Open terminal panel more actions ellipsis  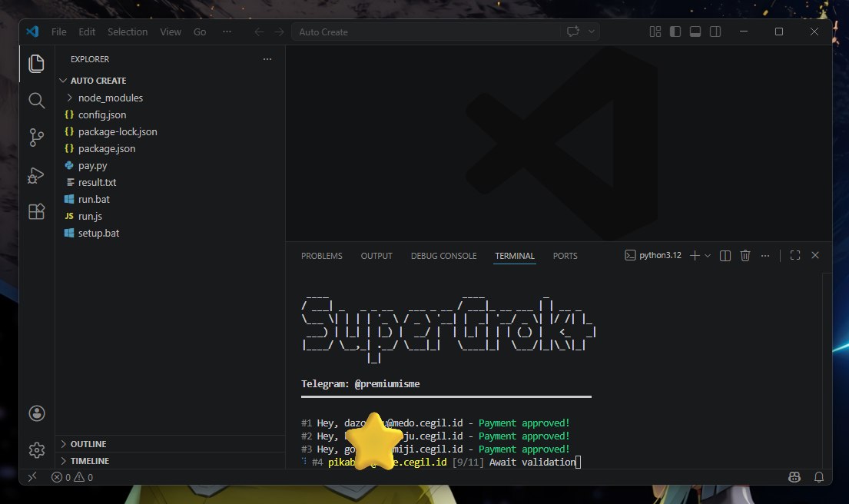pyautogui.click(x=765, y=256)
